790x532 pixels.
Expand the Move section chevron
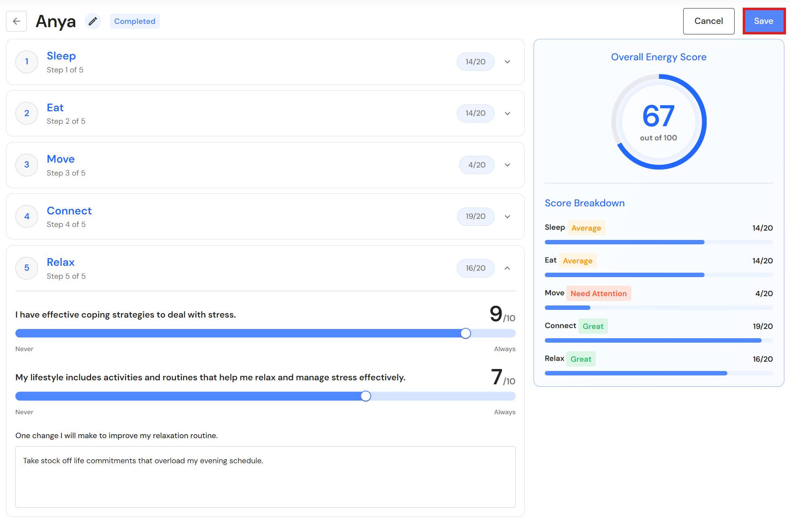point(507,165)
